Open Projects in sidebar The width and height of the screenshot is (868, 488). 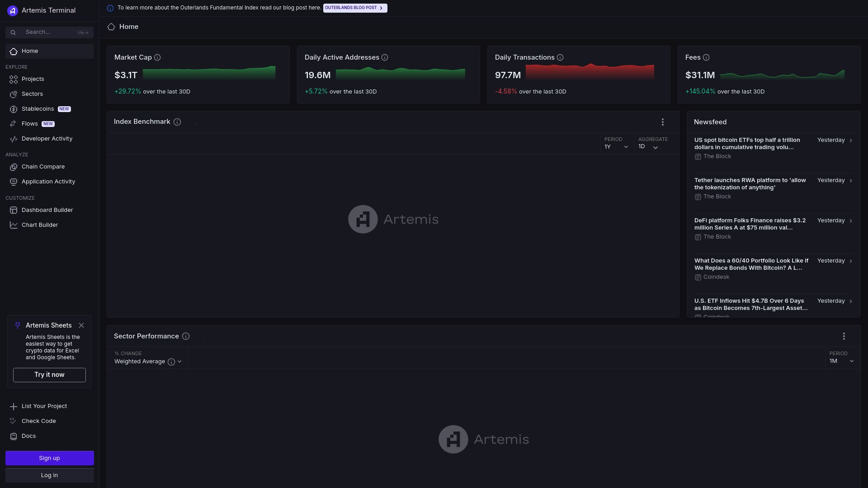49,79
